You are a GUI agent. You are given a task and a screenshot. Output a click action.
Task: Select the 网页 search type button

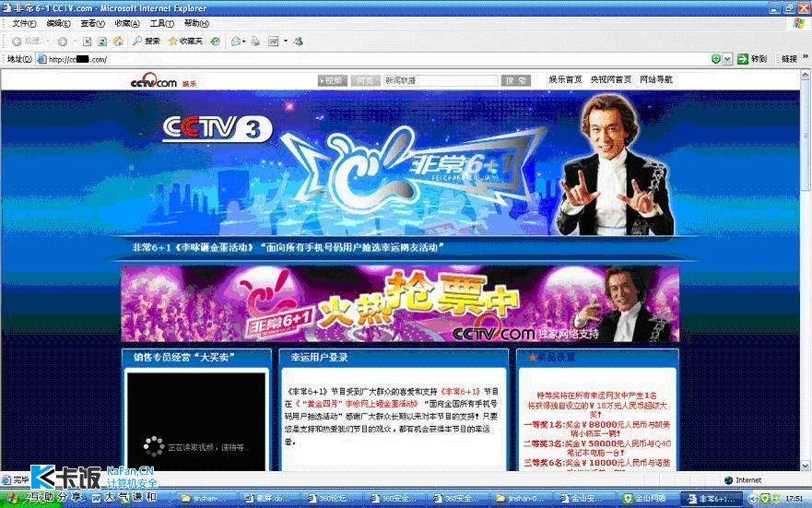click(366, 80)
